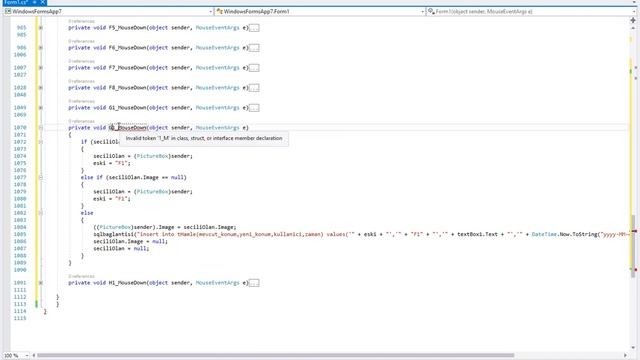The width and height of the screenshot is (640, 360).
Task: Collapse the if block at line 1072
Action: [x=40, y=142]
